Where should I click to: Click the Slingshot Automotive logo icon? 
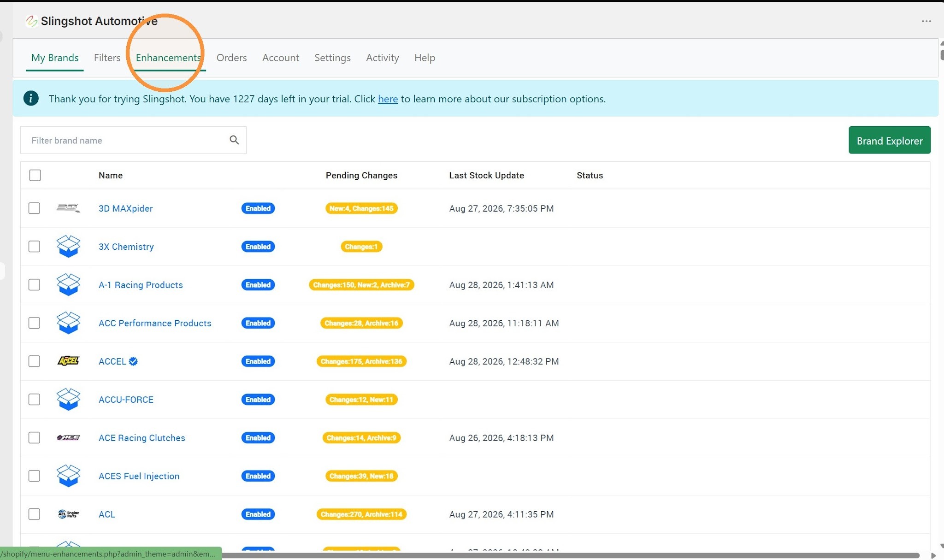pos(31,21)
